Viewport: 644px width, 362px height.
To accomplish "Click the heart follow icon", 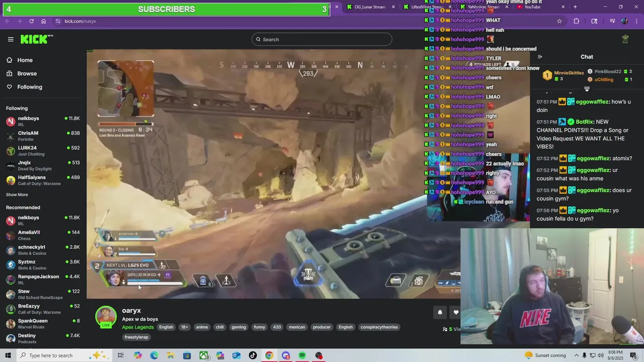I will [x=456, y=312].
